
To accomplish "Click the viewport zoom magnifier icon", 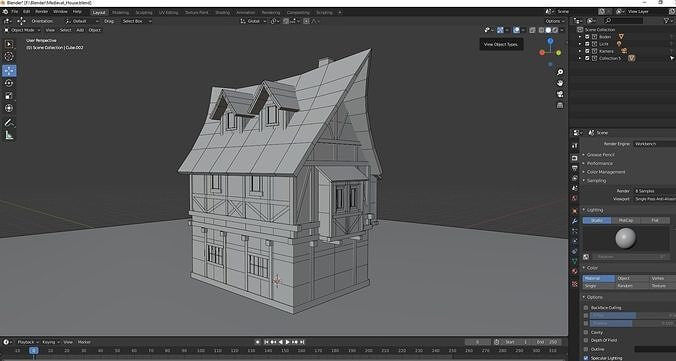I will (x=560, y=72).
